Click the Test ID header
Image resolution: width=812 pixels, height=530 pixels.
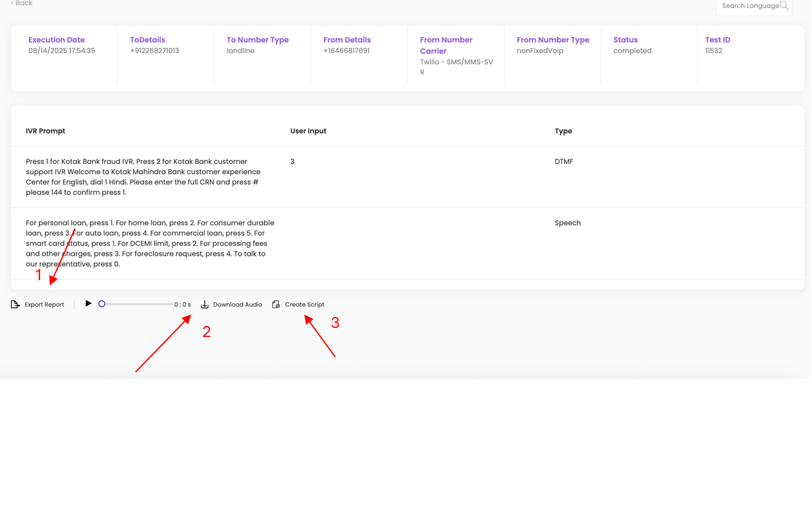tap(717, 40)
